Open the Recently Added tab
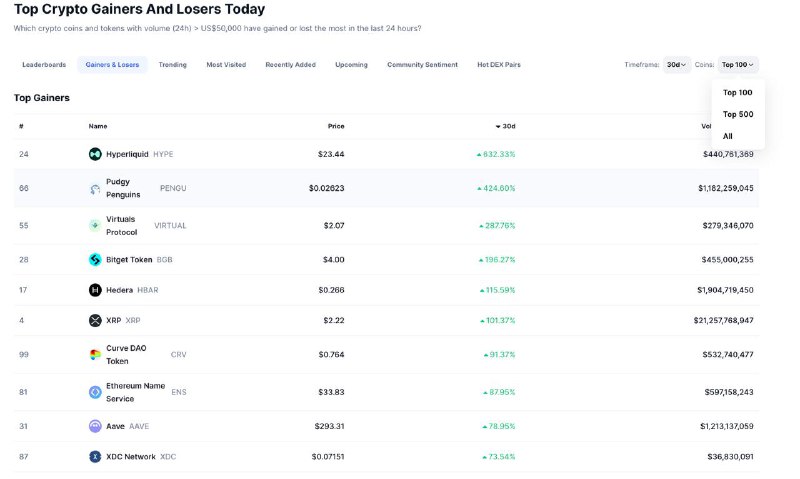The image size is (800, 479). [290, 65]
